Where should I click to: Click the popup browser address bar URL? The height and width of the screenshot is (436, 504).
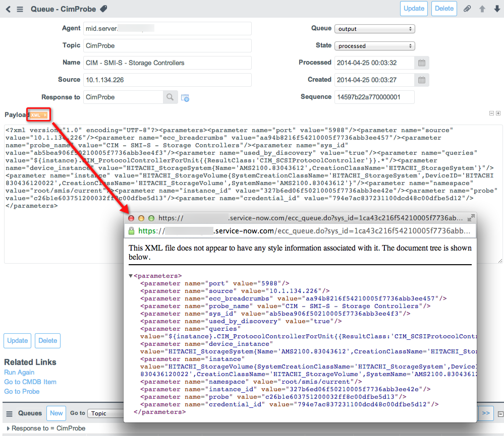coord(304,231)
